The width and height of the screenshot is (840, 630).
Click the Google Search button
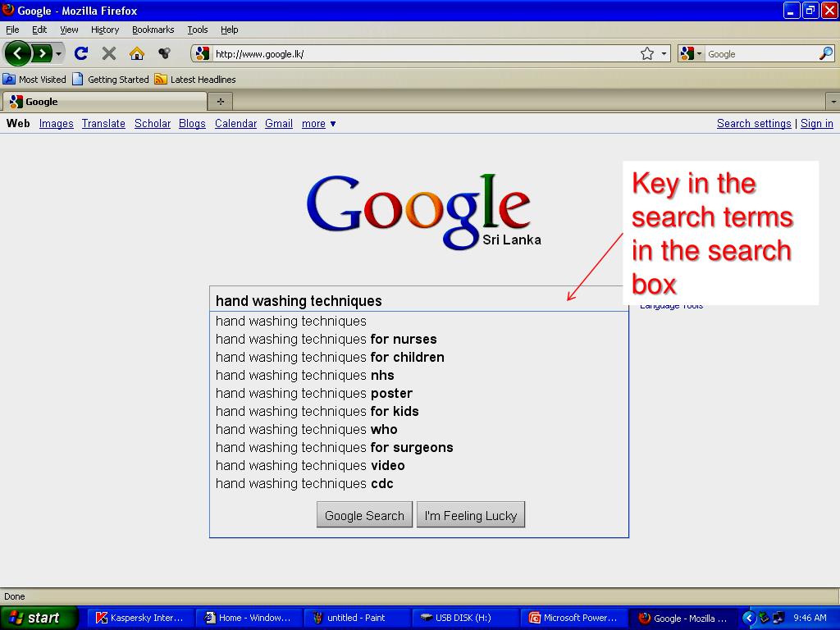[x=364, y=515]
